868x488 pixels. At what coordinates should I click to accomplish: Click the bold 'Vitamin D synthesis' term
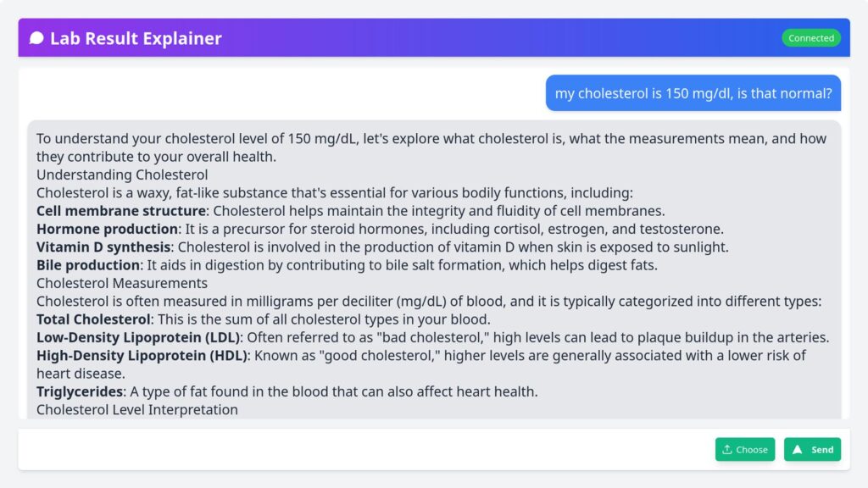tap(103, 247)
